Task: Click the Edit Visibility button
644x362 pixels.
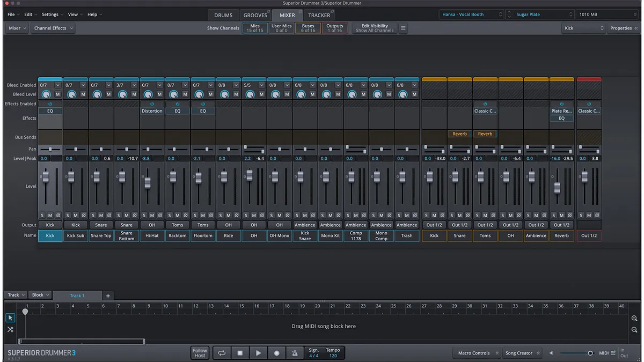Action: point(375,28)
